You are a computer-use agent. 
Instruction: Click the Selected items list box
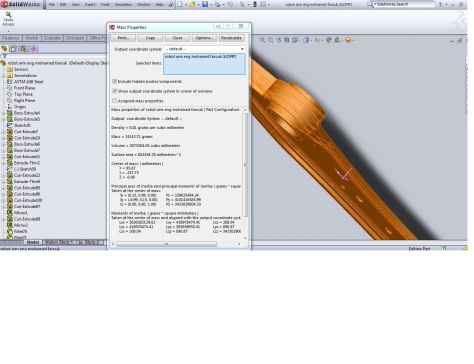click(x=204, y=64)
